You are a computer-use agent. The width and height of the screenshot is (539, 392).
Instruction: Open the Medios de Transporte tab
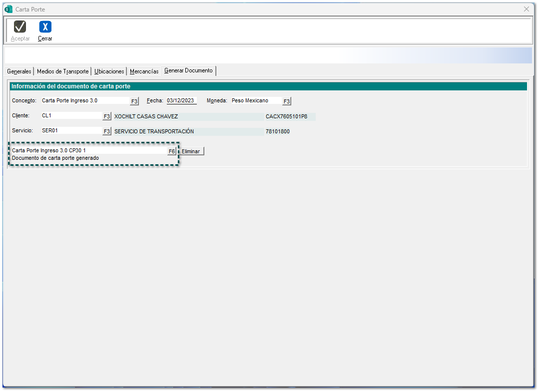click(62, 71)
